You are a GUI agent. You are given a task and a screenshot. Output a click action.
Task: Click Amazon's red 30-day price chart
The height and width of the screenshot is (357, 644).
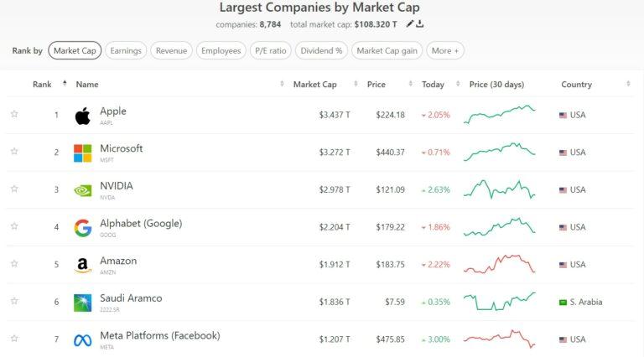tap(500, 264)
